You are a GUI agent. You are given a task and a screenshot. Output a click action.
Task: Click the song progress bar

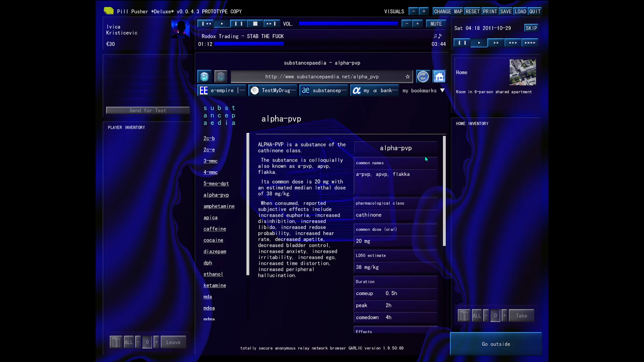[322, 44]
